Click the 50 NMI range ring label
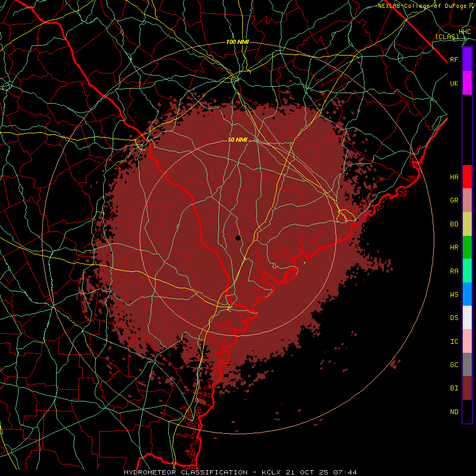Image resolution: width=476 pixels, height=476 pixels. [x=237, y=140]
